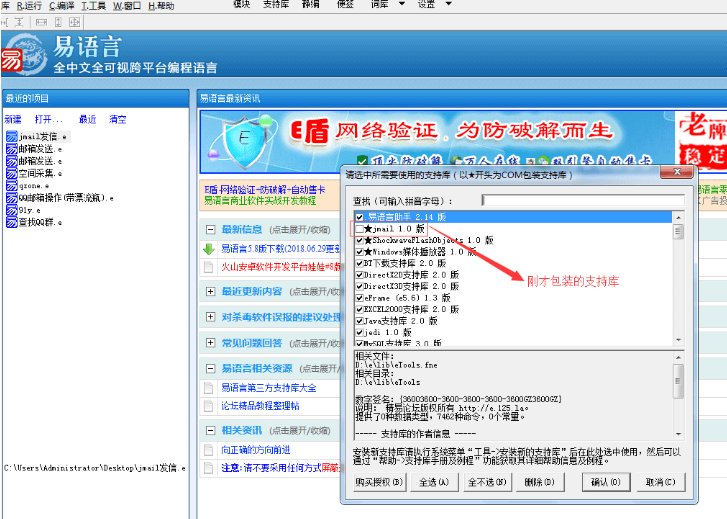Confirm with the 确认(O) button

(606, 482)
